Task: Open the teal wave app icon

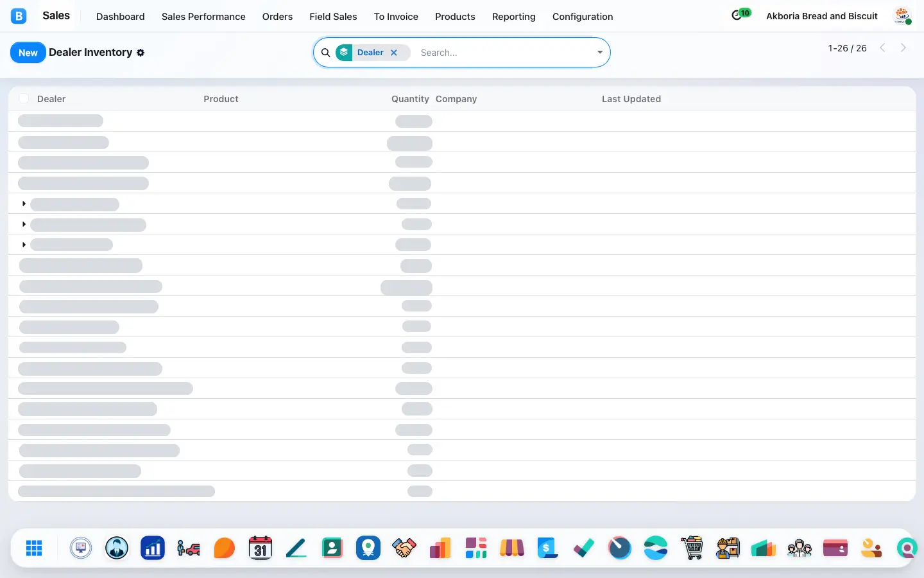Action: 656,548
